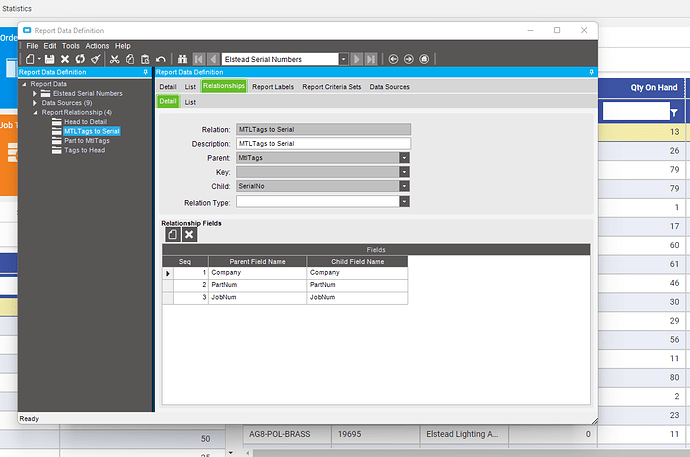Select the Part to MtlTags relationship
The width and height of the screenshot is (690, 457).
pos(87,141)
